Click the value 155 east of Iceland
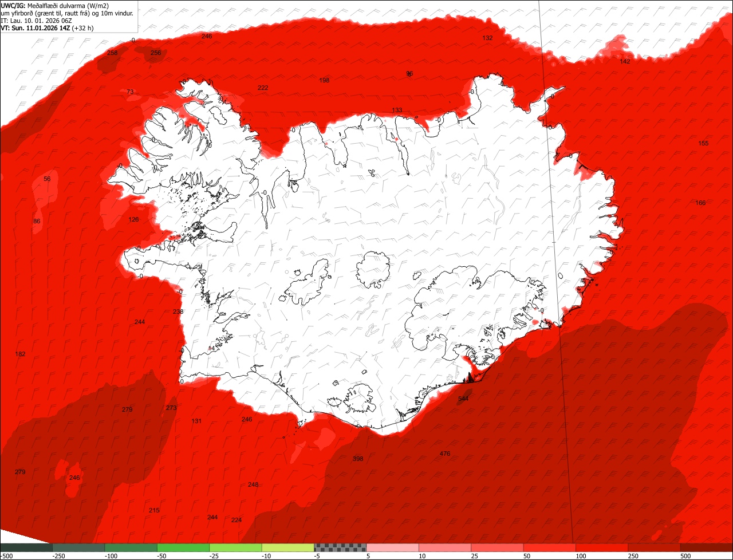733x560 pixels. click(703, 143)
